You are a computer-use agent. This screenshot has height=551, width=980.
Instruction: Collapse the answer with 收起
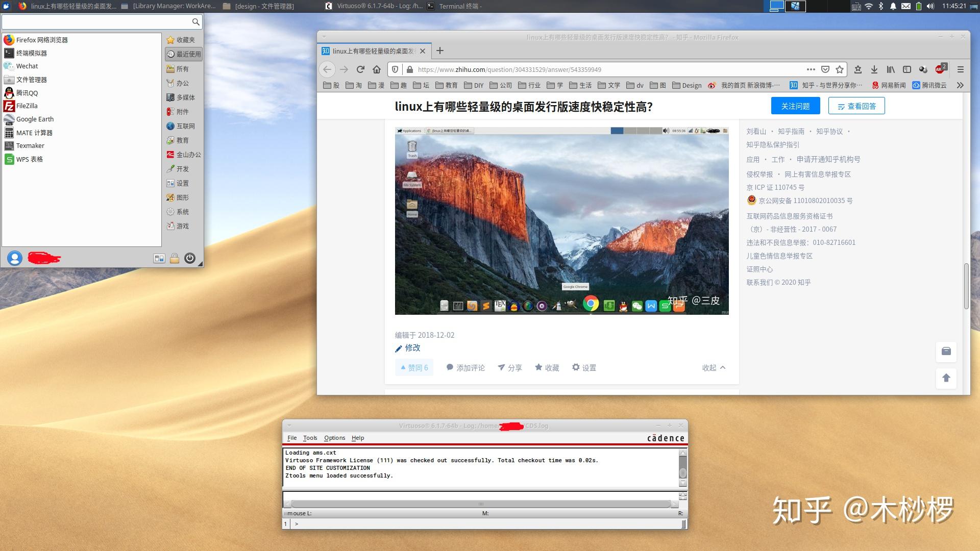click(714, 367)
